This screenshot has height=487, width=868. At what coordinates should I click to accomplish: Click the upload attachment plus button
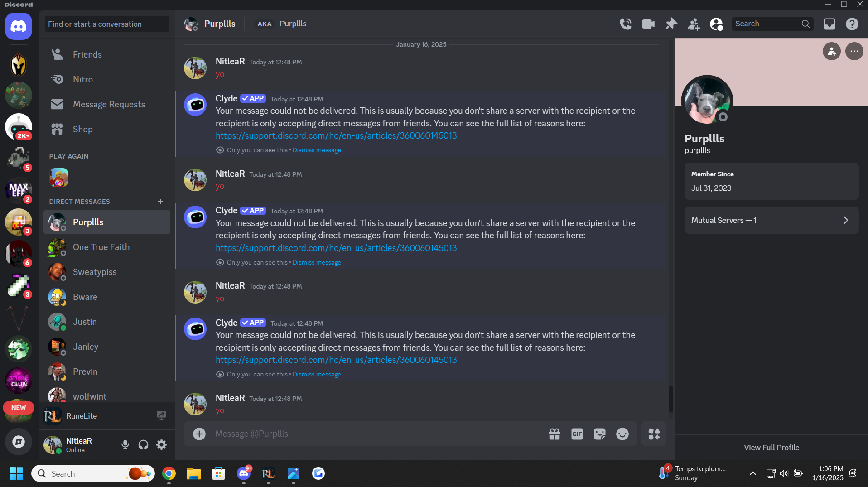tap(199, 434)
